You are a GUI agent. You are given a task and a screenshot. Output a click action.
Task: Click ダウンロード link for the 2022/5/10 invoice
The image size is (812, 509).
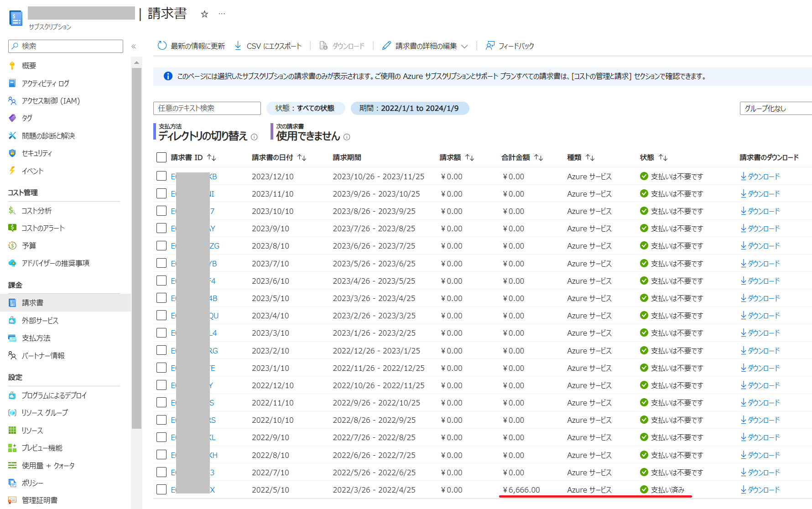pos(760,489)
